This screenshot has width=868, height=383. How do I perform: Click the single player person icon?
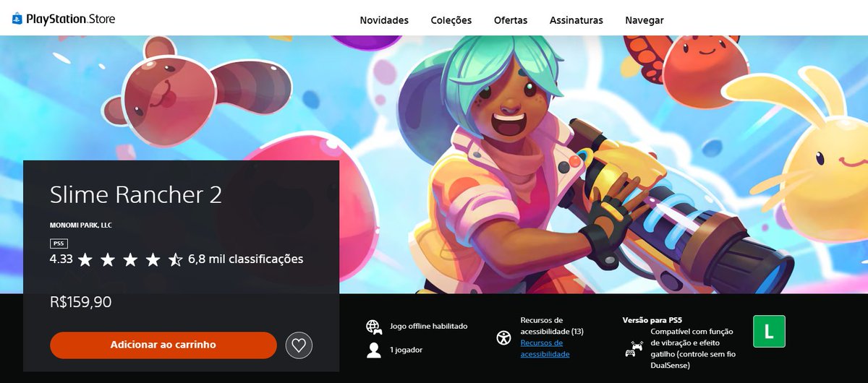pyautogui.click(x=374, y=350)
